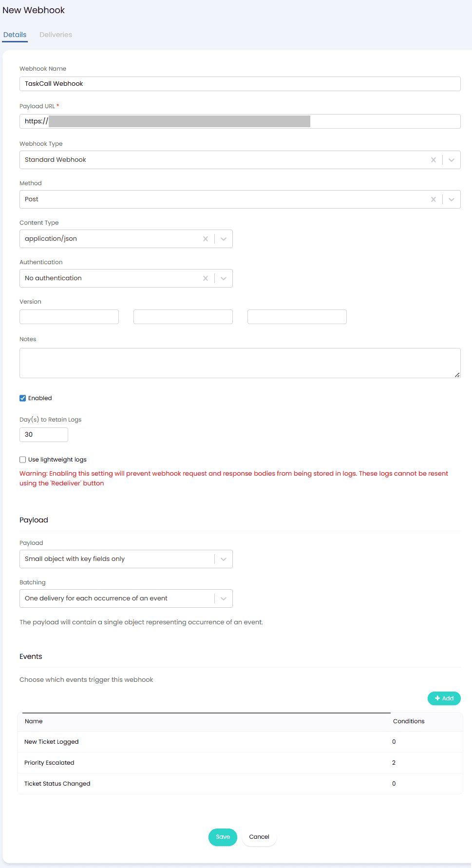The width and height of the screenshot is (472, 868).
Task: Clear the Standard Webhook selection using its X icon
Action: click(x=433, y=159)
